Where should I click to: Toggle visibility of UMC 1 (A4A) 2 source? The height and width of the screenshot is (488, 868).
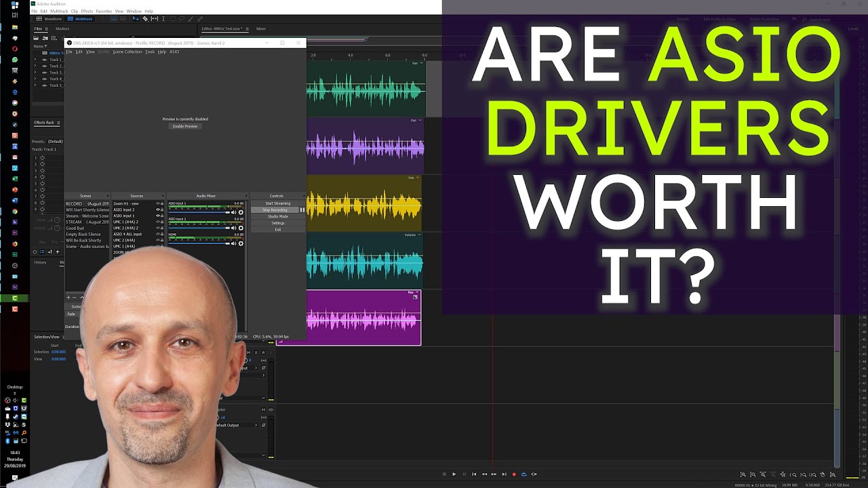[x=158, y=222]
